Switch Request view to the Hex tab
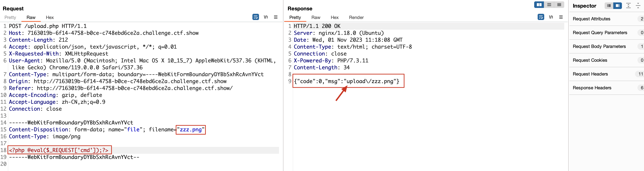Image resolution: width=644 pixels, height=171 pixels. point(50,17)
